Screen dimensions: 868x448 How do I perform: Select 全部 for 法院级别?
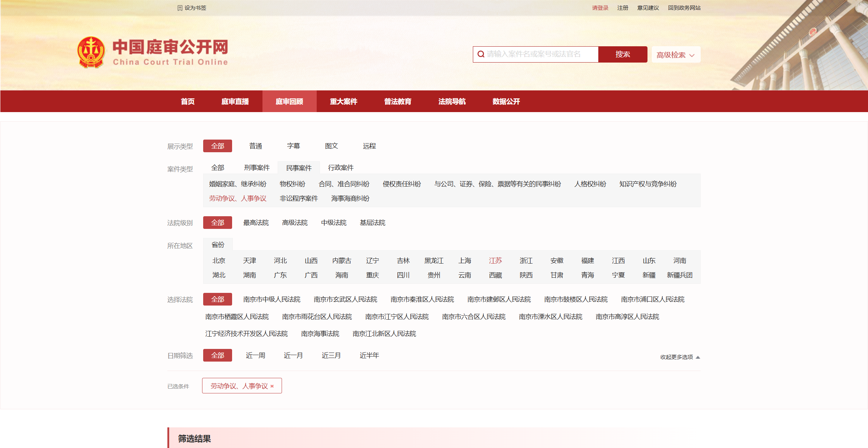218,223
